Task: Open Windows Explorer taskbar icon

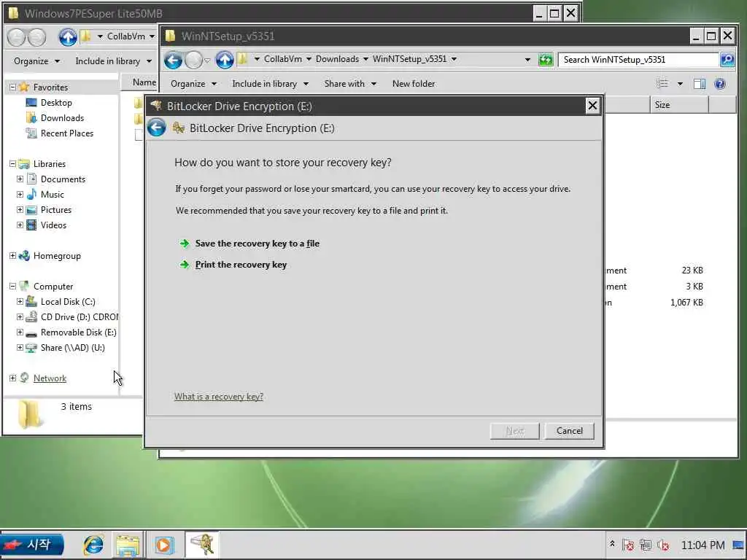Action: pyautogui.click(x=127, y=545)
